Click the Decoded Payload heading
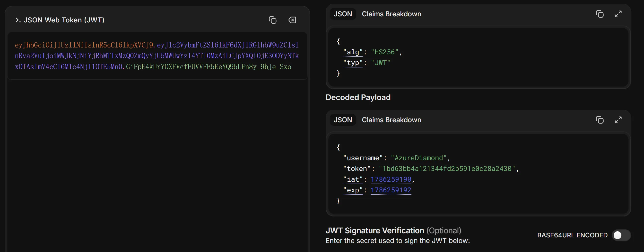This screenshot has width=644, height=252. pos(358,97)
